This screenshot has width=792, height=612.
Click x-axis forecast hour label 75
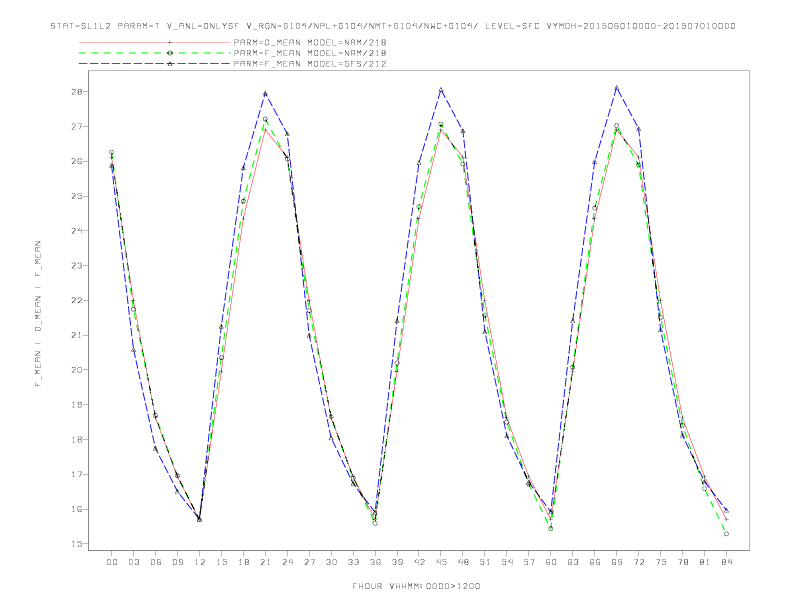(661, 562)
